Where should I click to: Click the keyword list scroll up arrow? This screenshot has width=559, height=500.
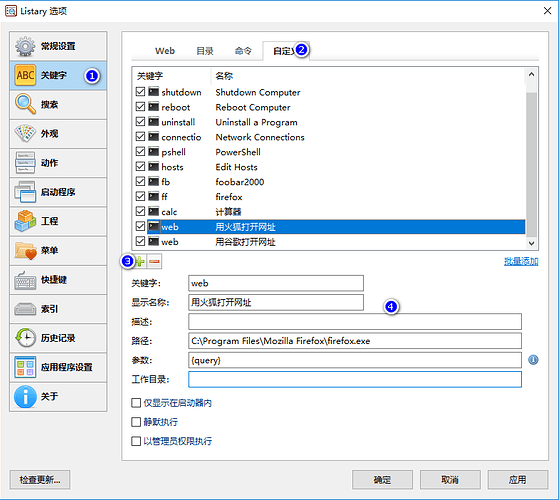click(x=531, y=74)
